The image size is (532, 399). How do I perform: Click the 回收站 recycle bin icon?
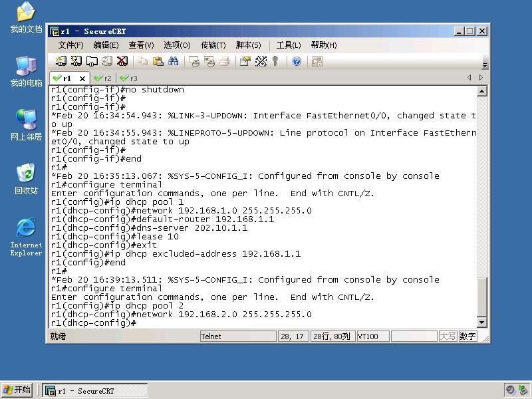pyautogui.click(x=26, y=179)
